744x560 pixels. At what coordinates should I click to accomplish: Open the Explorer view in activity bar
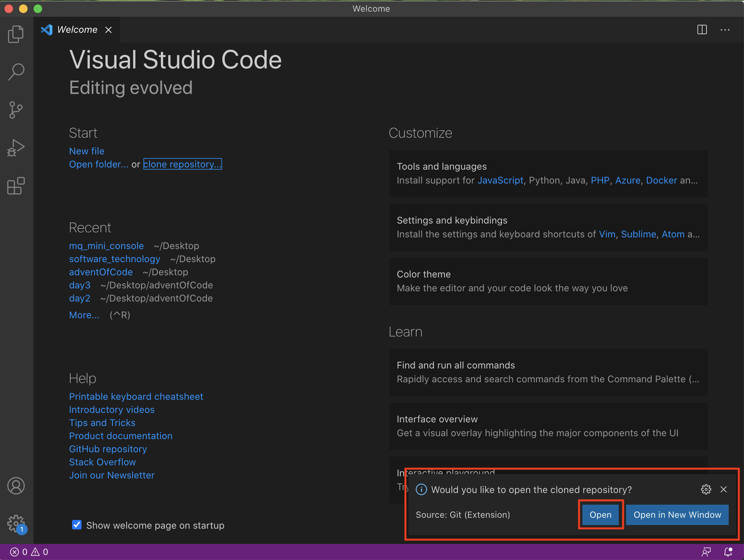pyautogui.click(x=16, y=34)
